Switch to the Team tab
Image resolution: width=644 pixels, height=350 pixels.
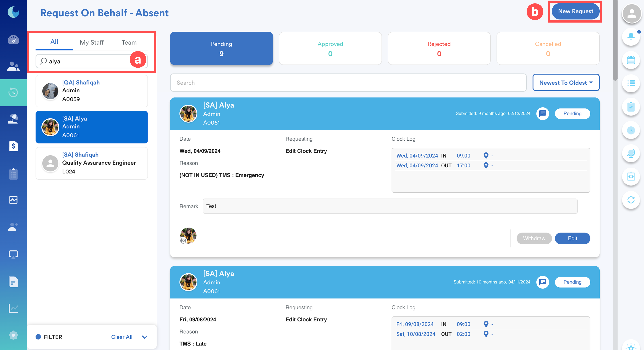click(x=129, y=42)
